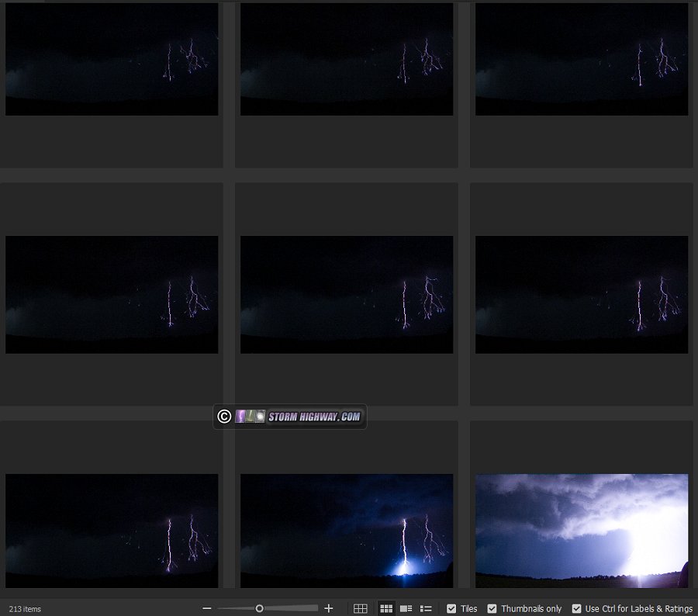This screenshot has height=616, width=698.
Task: Lock the thumbnail grid with the grid icon
Action: (x=360, y=608)
